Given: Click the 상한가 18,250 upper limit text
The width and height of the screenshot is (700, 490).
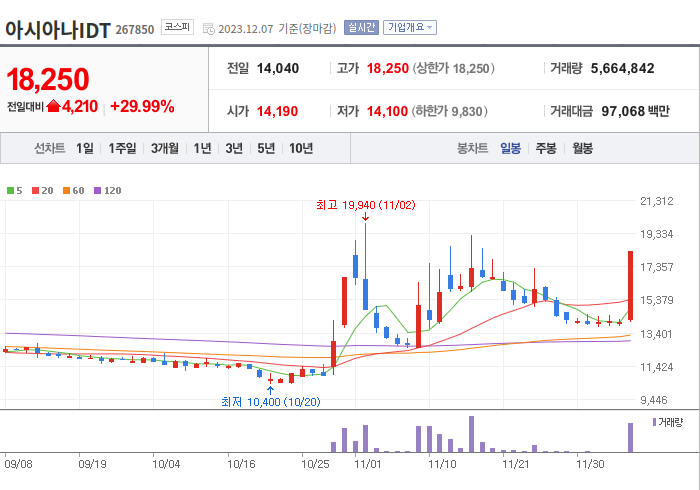Looking at the screenshot, I should [453, 68].
